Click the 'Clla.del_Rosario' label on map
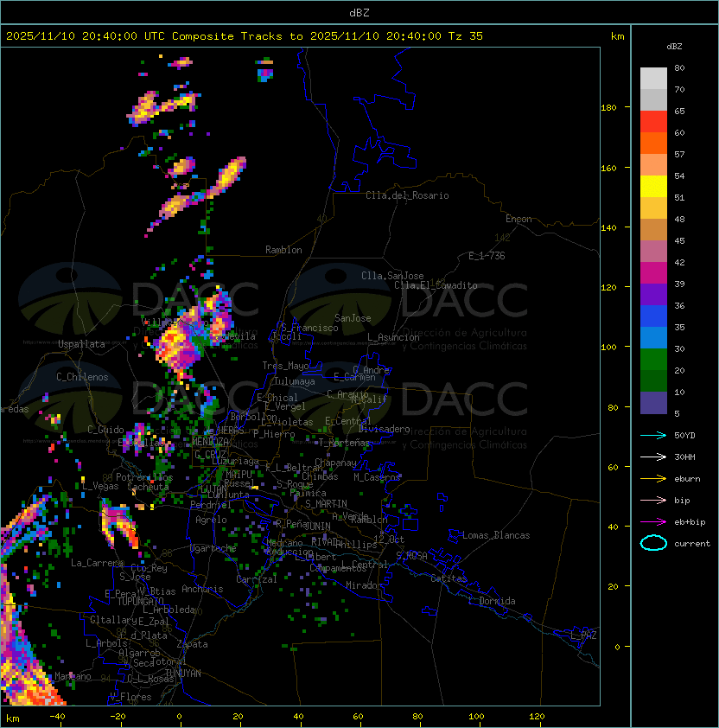This screenshot has width=719, height=728. pos(407,195)
